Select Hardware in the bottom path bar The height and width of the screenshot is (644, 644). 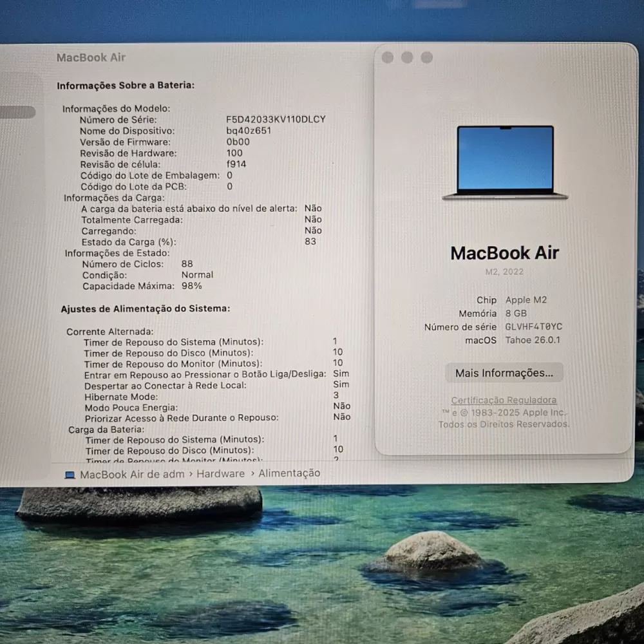click(220, 474)
